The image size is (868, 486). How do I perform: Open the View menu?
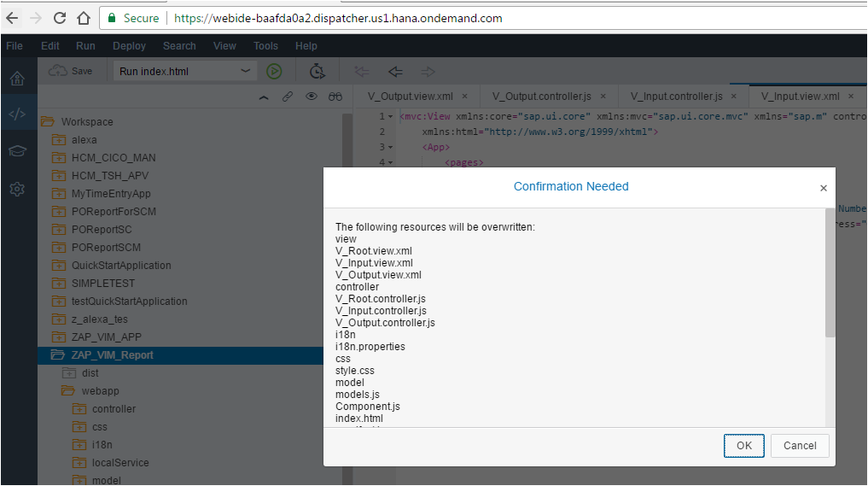[x=224, y=46]
